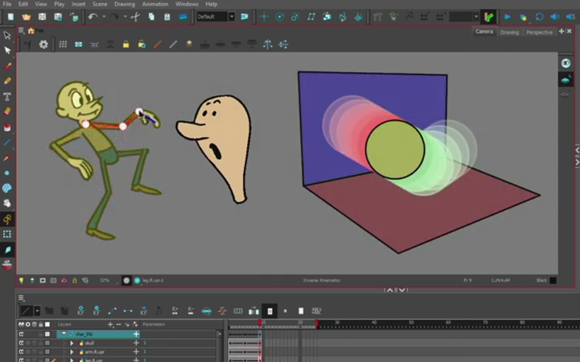Viewport: 580px width, 362px height.
Task: Add a layer with the plus button
Action: (x=110, y=325)
